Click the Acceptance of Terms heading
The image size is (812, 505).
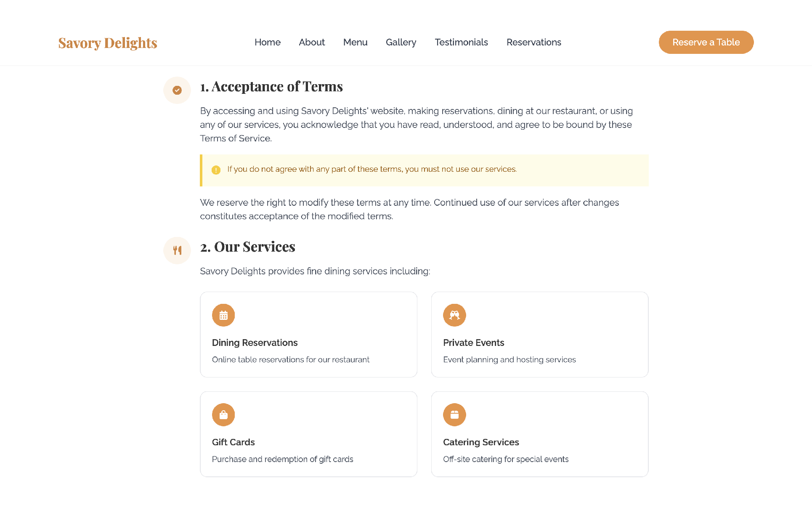[x=271, y=87]
